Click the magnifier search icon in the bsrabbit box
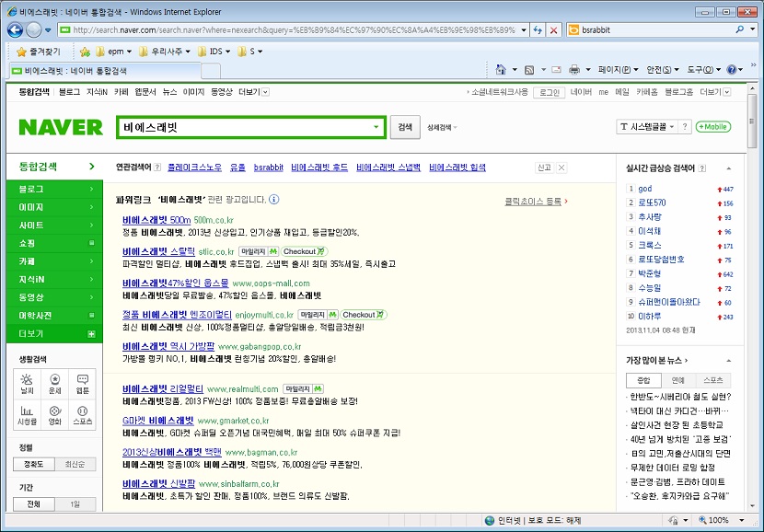Screen dimensions: 764x532 (740, 29)
